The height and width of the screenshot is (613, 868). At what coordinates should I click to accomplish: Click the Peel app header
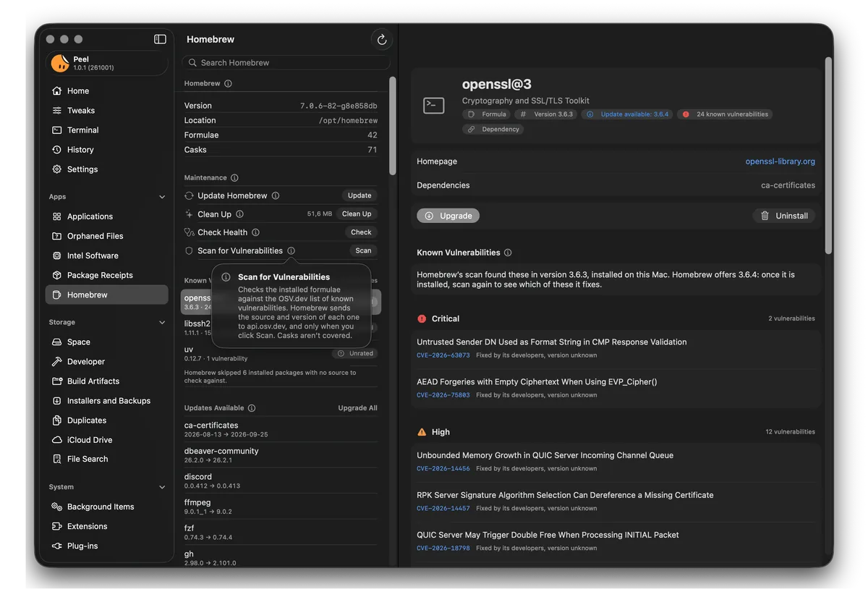click(107, 63)
